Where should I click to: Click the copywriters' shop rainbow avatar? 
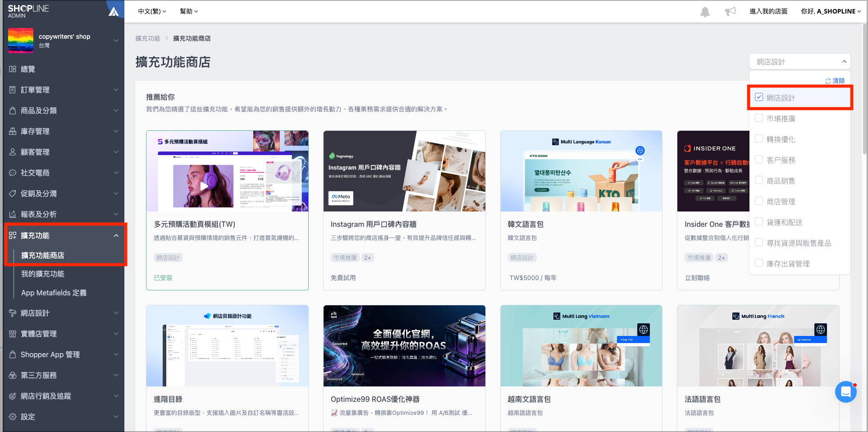(21, 41)
